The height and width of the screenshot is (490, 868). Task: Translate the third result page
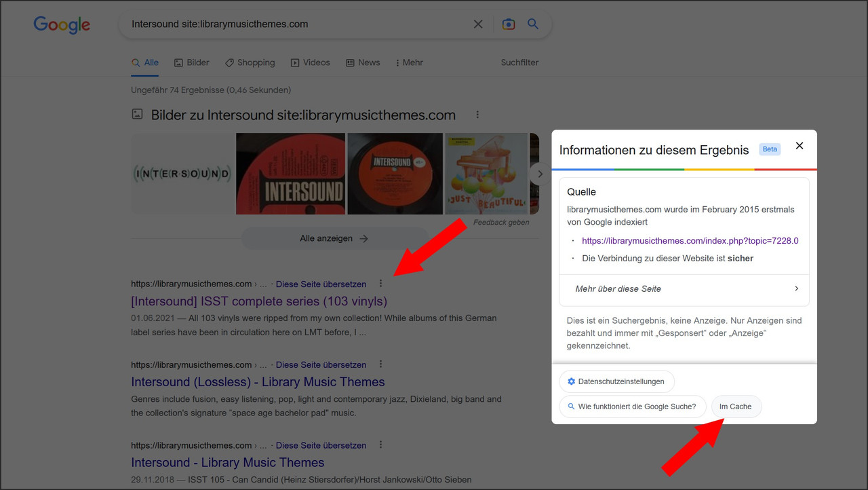tap(321, 446)
